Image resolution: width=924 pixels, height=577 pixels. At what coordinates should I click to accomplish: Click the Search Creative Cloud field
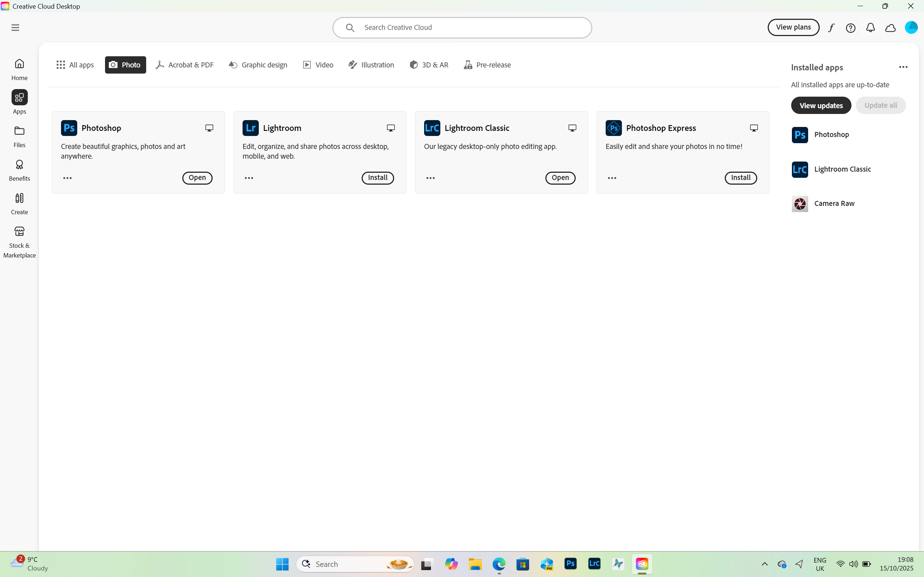tap(462, 27)
